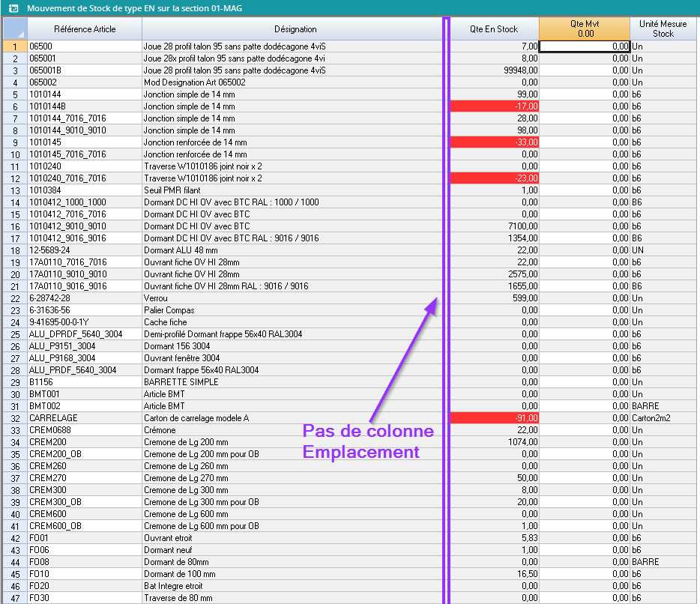Click Qte Mvt cell for CREM200 row
700x604 pixels.
[x=584, y=442]
